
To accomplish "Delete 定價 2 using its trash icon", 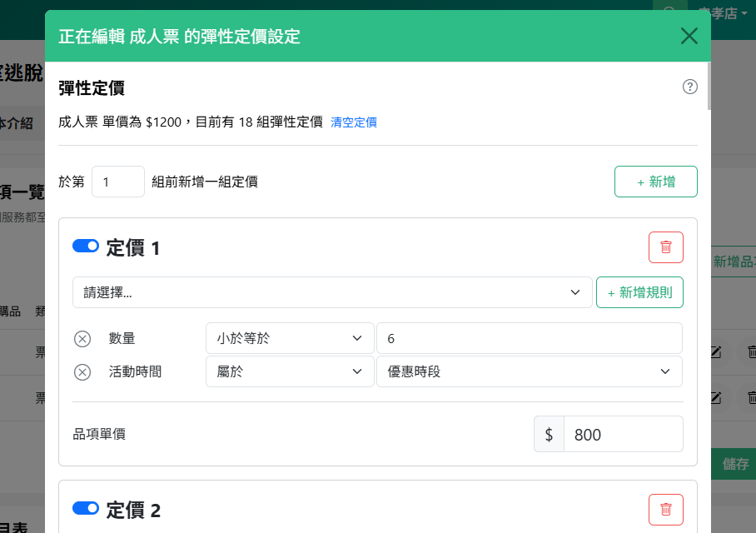I will point(665,509).
